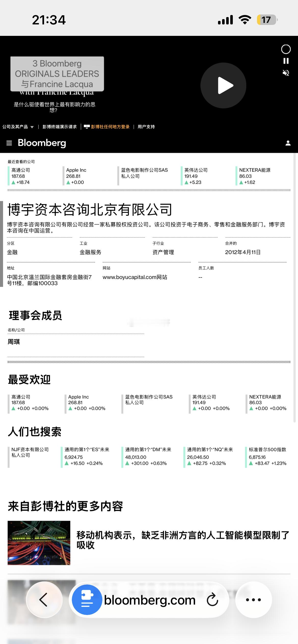Tap the page scrollbar on right edge
The width and height of the screenshot is (298, 644).
click(x=295, y=287)
